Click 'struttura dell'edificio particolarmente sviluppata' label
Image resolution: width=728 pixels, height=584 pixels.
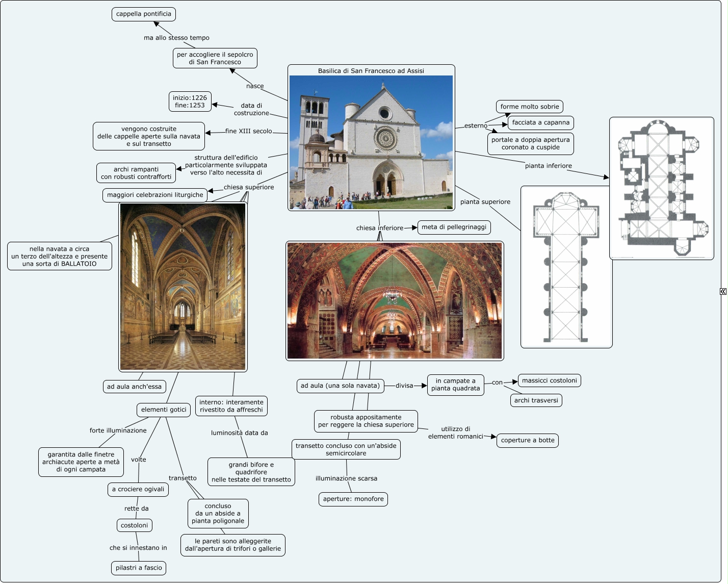click(226, 165)
